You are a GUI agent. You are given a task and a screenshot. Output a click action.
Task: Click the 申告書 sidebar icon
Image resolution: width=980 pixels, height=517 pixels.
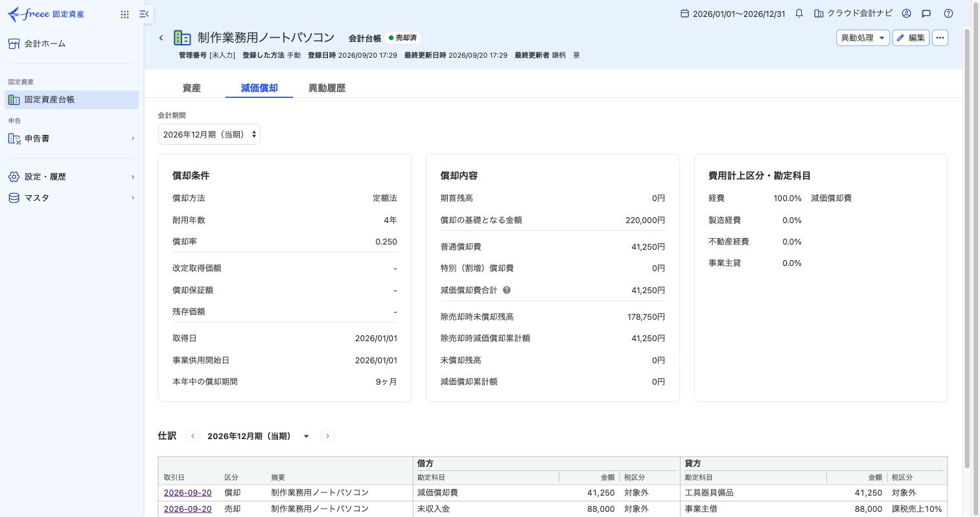(x=14, y=138)
